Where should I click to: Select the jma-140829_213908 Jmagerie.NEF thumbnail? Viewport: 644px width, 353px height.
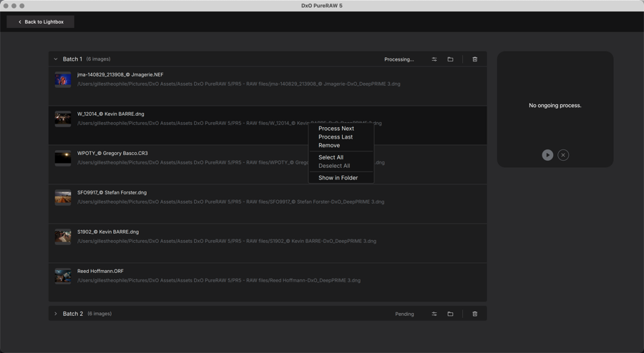[x=63, y=79]
